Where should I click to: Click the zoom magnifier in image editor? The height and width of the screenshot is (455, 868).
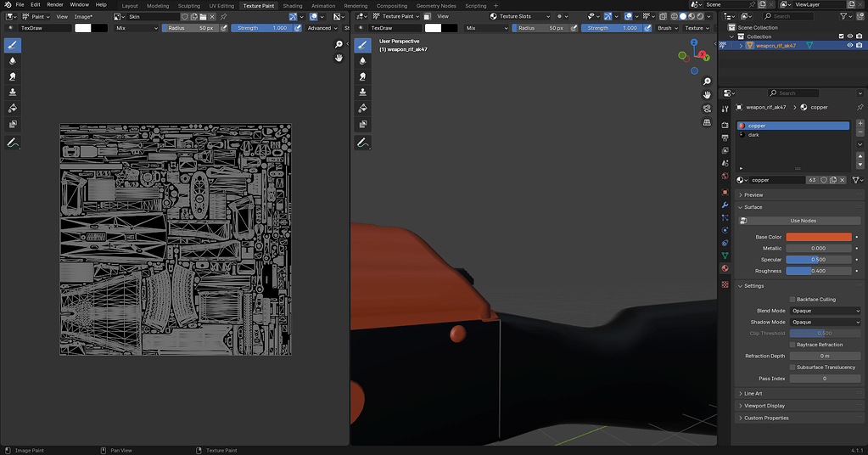click(339, 44)
